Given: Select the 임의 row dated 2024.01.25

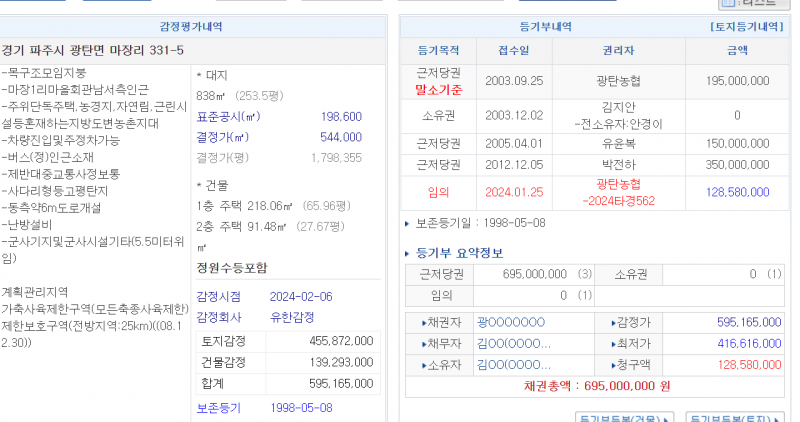Looking at the screenshot, I should coord(595,190).
